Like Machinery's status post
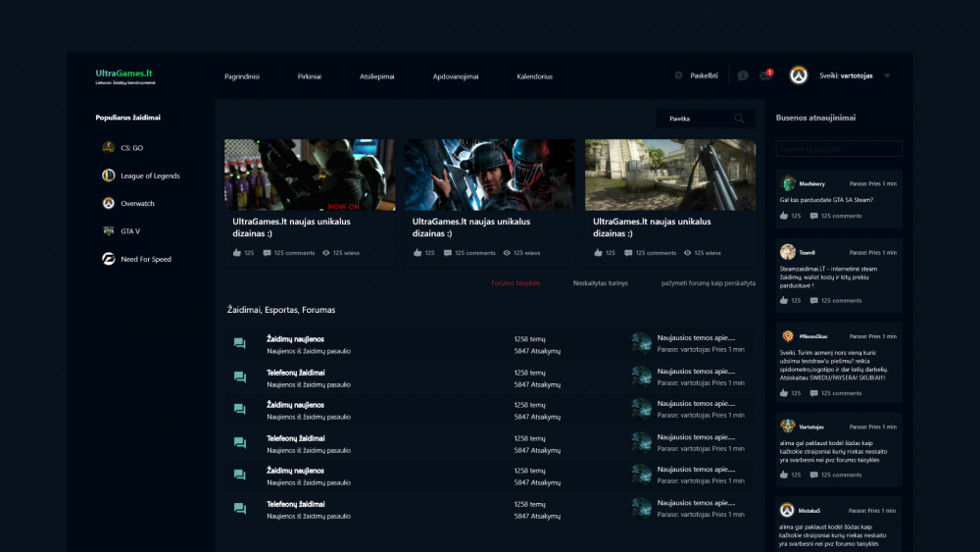This screenshot has width=980, height=552. coord(784,216)
